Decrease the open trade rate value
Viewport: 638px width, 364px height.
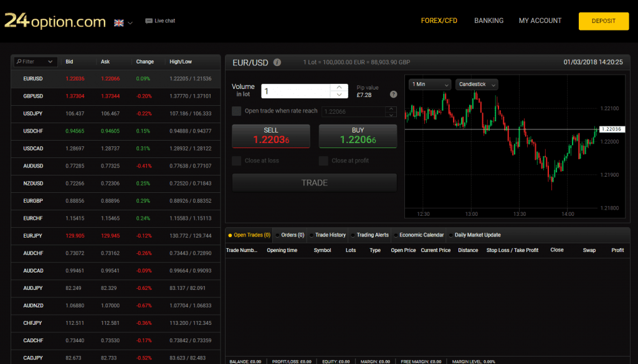(391, 114)
